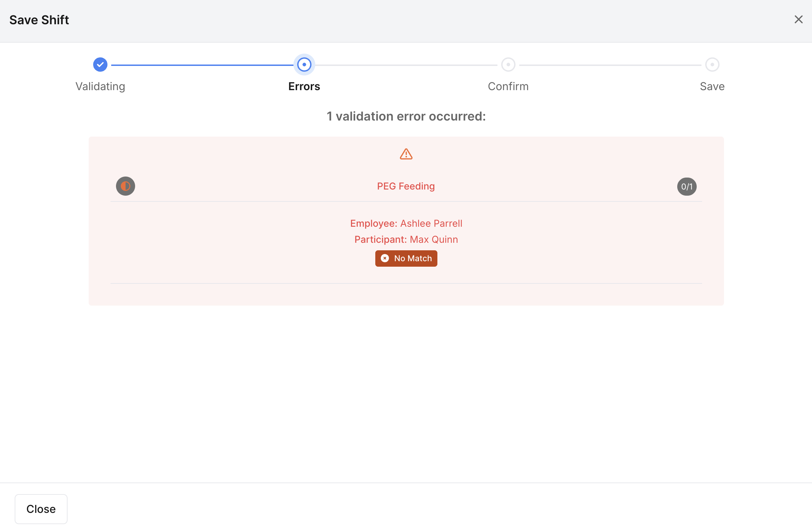Click the Confirm step circle
The image size is (812, 532).
(508, 65)
